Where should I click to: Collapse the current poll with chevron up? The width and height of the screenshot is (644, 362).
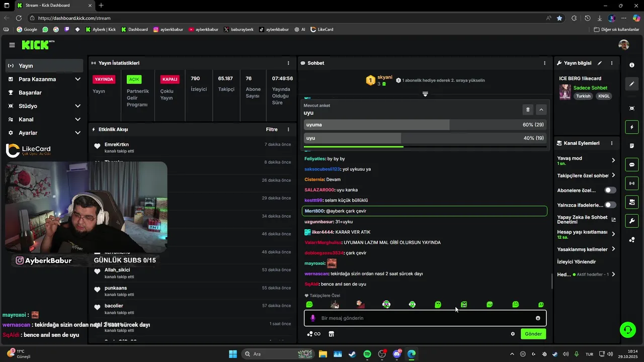pyautogui.click(x=541, y=109)
